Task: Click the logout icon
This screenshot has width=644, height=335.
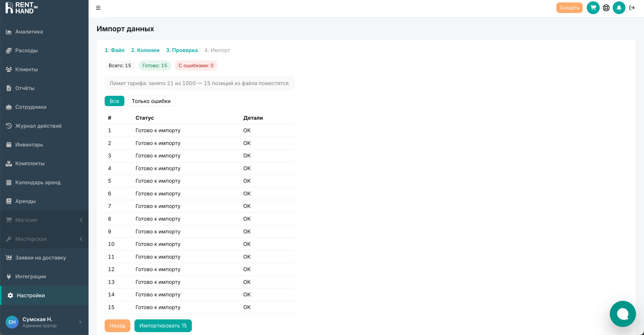Action: [x=632, y=8]
